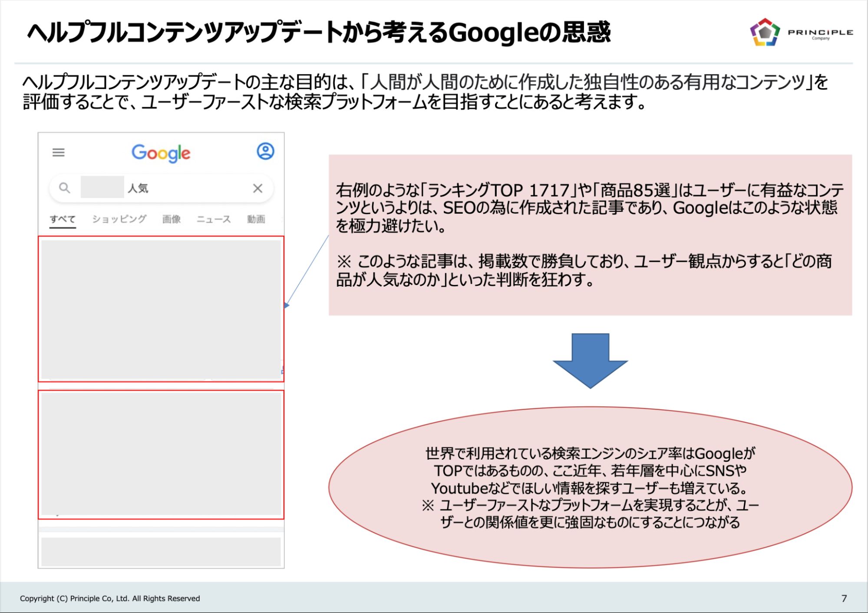Click the small blue arrowhead on first result

[286, 305]
